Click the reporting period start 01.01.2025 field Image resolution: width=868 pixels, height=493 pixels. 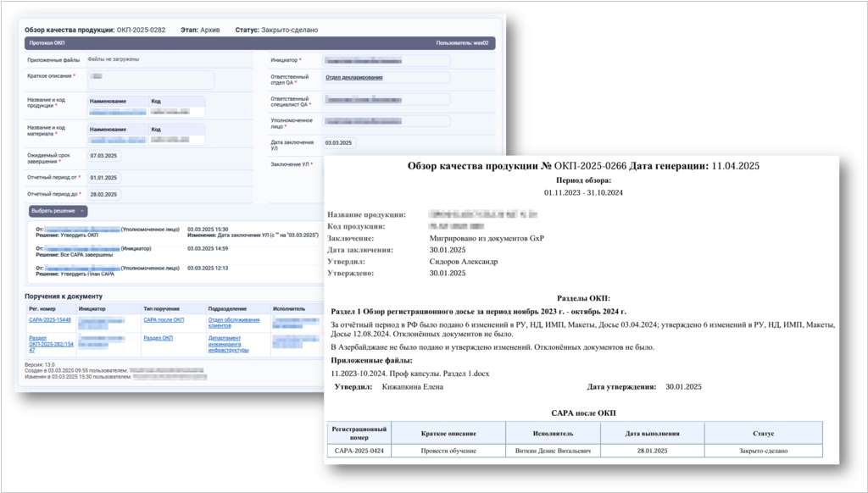tap(105, 178)
